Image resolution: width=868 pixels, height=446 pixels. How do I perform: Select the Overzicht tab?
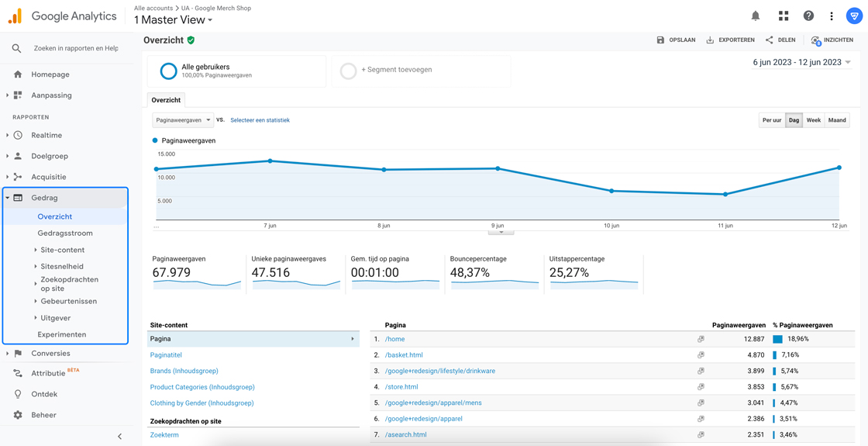tap(167, 100)
